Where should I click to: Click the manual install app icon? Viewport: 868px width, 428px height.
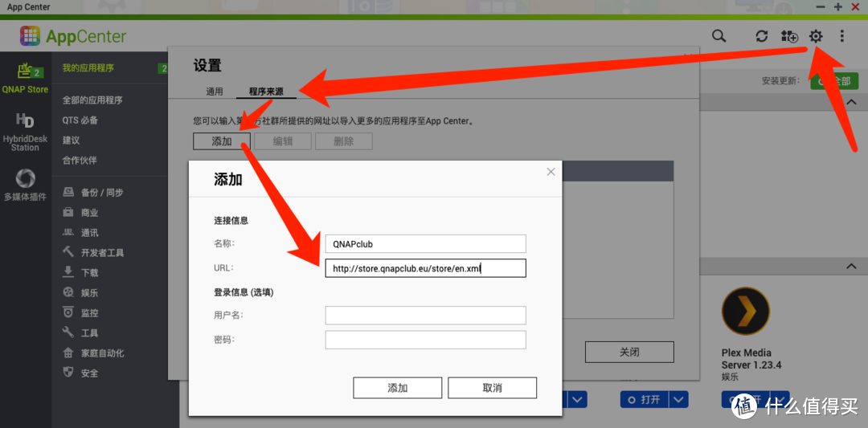(x=789, y=36)
